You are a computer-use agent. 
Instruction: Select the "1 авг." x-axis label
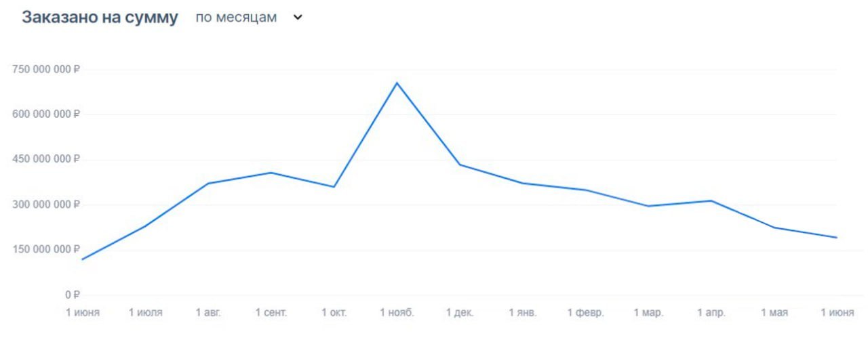click(x=208, y=313)
